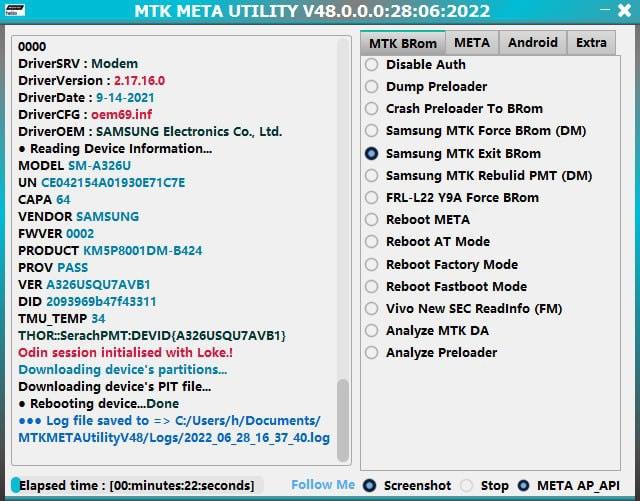640x501 pixels.
Task: Click the Downloading device's partitions line
Action: pos(122,370)
